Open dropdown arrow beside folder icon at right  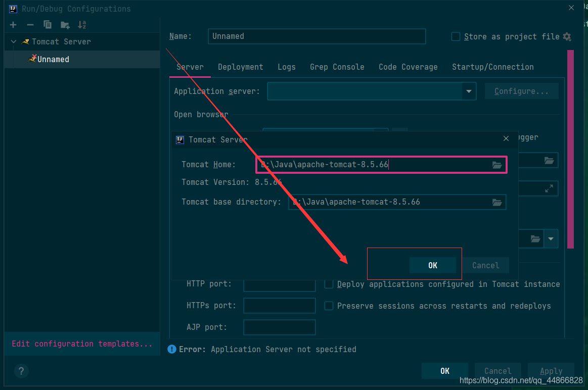(x=551, y=238)
